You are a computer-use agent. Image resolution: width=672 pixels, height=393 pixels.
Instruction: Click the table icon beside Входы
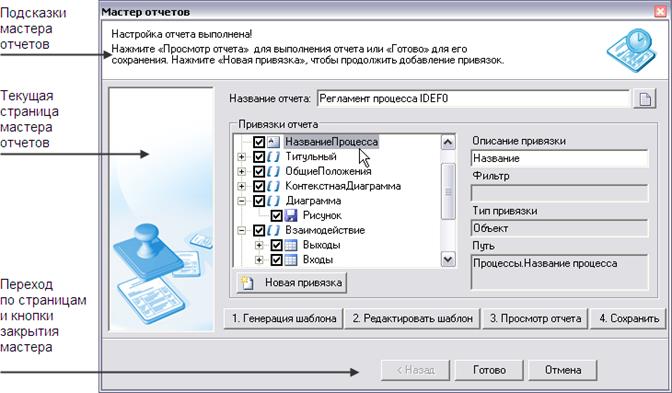pos(291,260)
